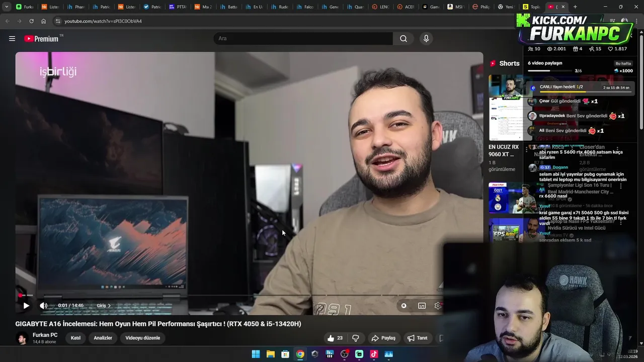Switch to the LENC browser tab
Image resolution: width=644 pixels, height=362 pixels.
coord(381,7)
